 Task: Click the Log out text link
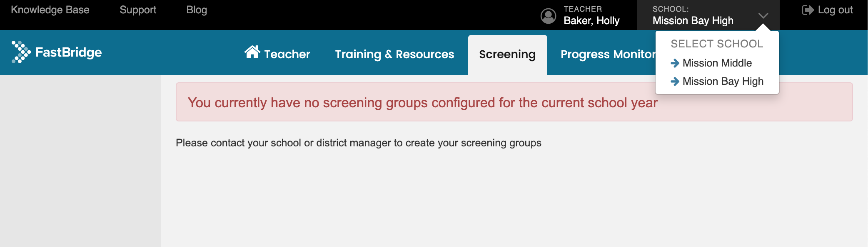835,10
